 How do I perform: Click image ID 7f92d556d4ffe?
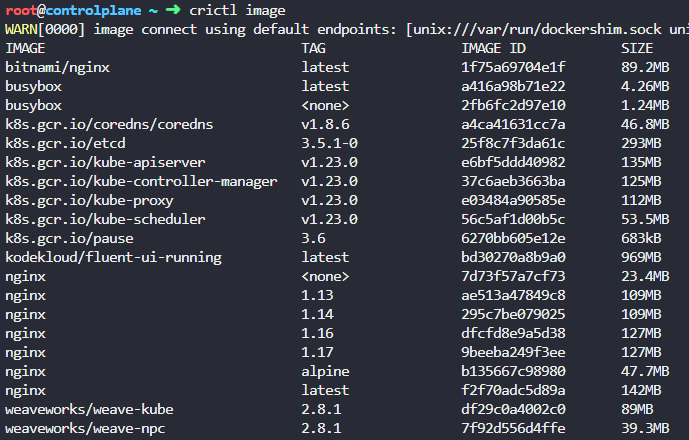[513, 428]
